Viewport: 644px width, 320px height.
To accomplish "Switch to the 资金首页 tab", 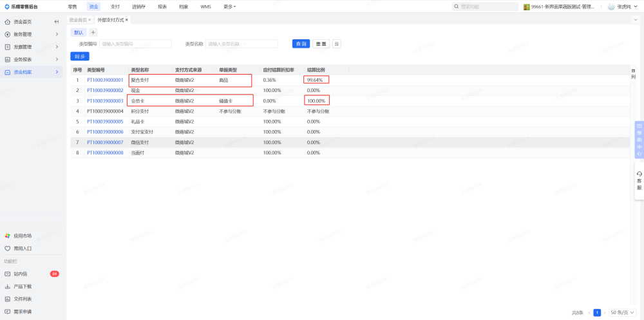I will [78, 20].
